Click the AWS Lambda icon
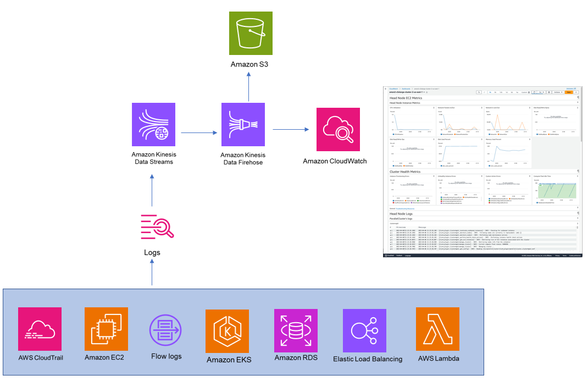This screenshot has height=381, width=588. [437, 330]
